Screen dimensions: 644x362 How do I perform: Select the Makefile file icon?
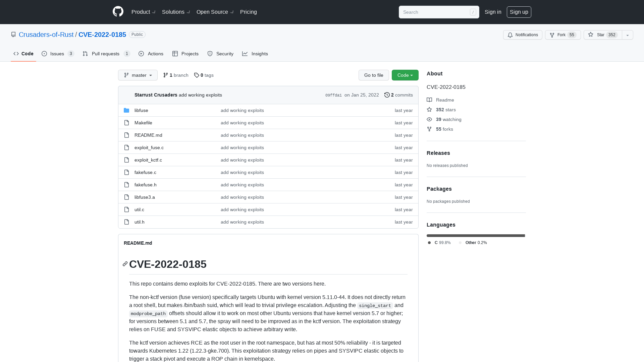click(x=126, y=123)
